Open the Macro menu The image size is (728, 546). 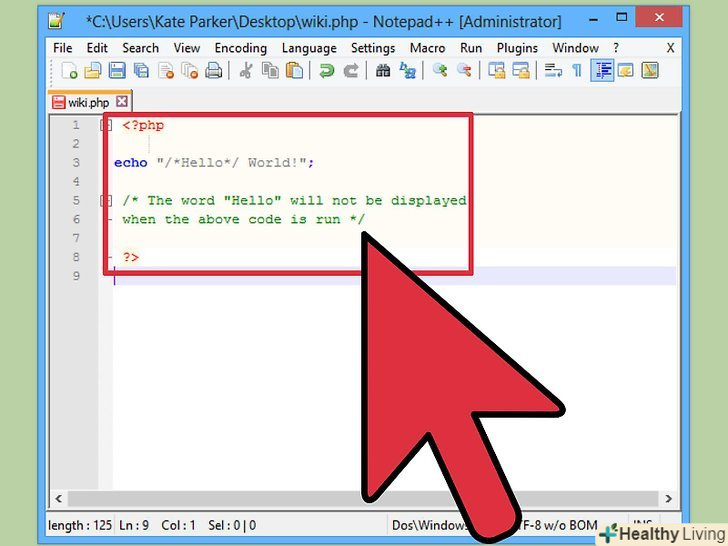coord(427,48)
